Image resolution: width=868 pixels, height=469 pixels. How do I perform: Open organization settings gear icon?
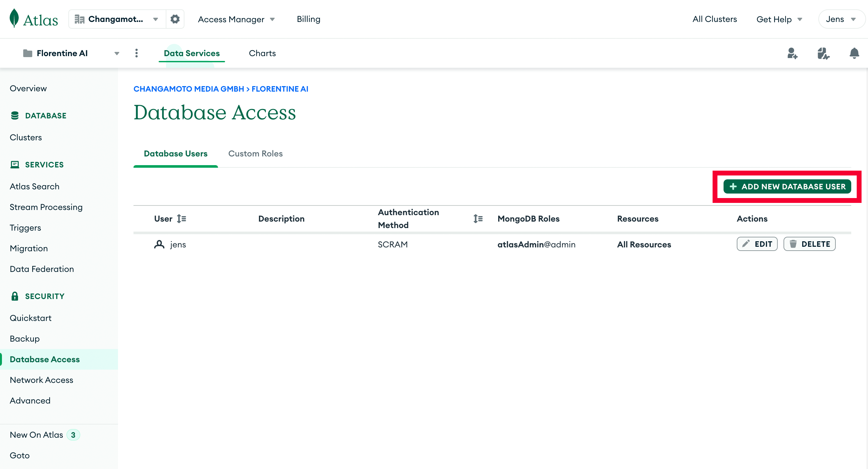[x=175, y=19]
